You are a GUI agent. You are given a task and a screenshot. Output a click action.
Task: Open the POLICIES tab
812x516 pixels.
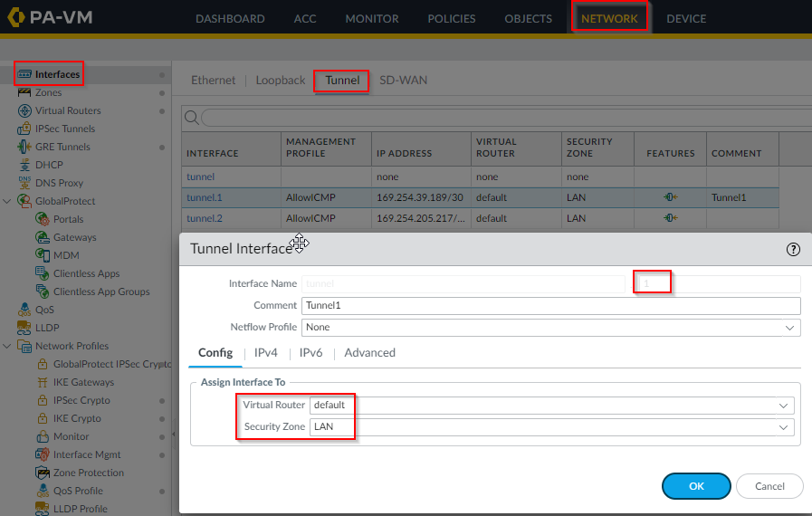click(452, 19)
